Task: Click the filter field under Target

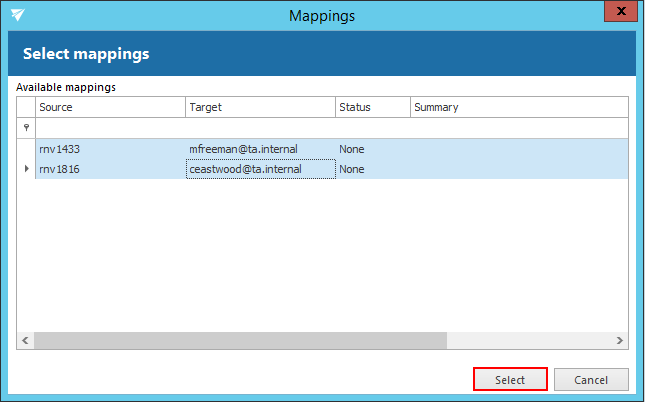Action: point(260,128)
